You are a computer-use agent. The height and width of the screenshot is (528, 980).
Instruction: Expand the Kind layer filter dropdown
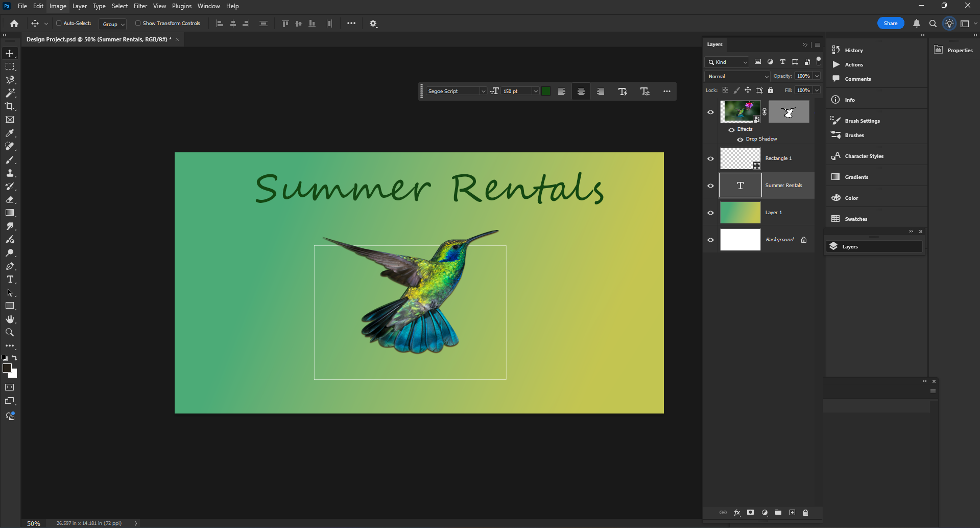pos(727,62)
